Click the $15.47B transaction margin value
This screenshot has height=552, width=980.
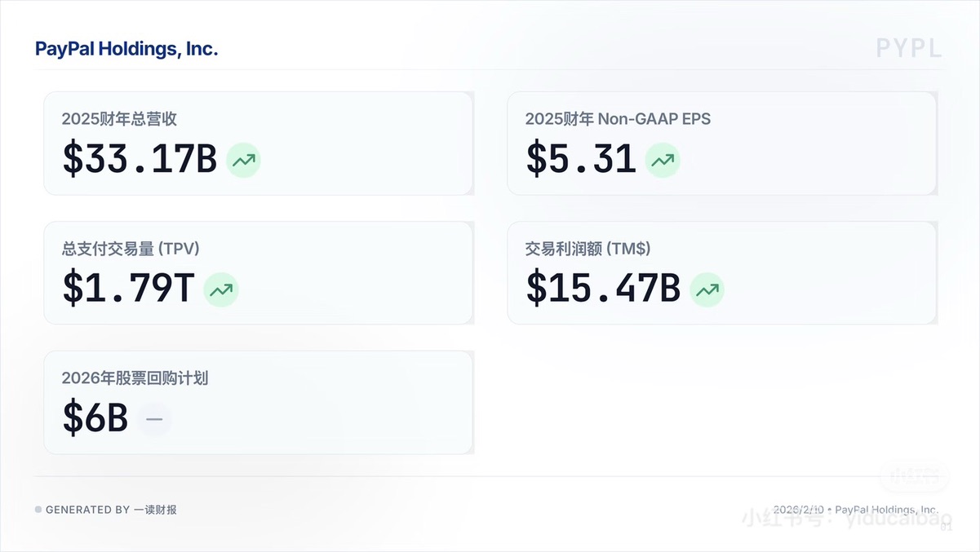click(x=603, y=289)
